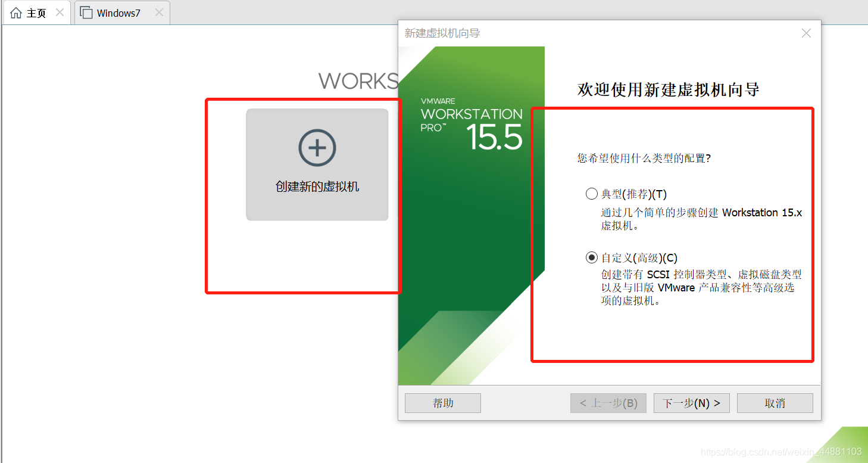Click the 欢迎使用新建虚拟机向导 heading
The width and height of the screenshot is (868, 463).
point(669,90)
